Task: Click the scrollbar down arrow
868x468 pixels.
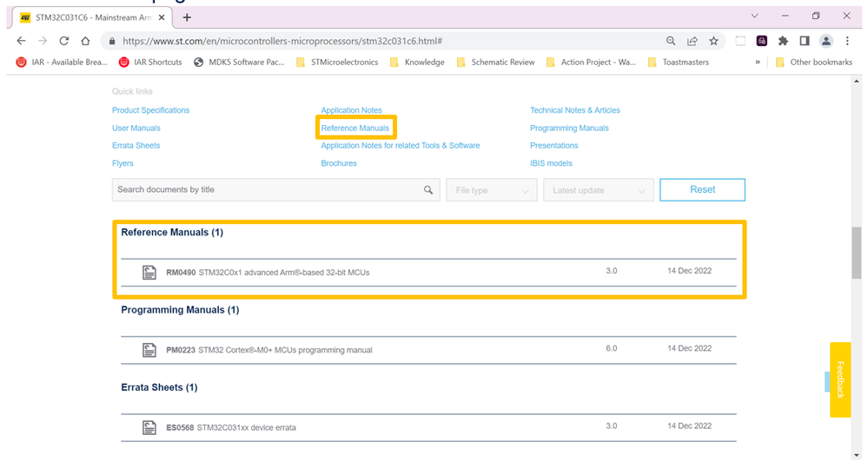Action: 857,455
